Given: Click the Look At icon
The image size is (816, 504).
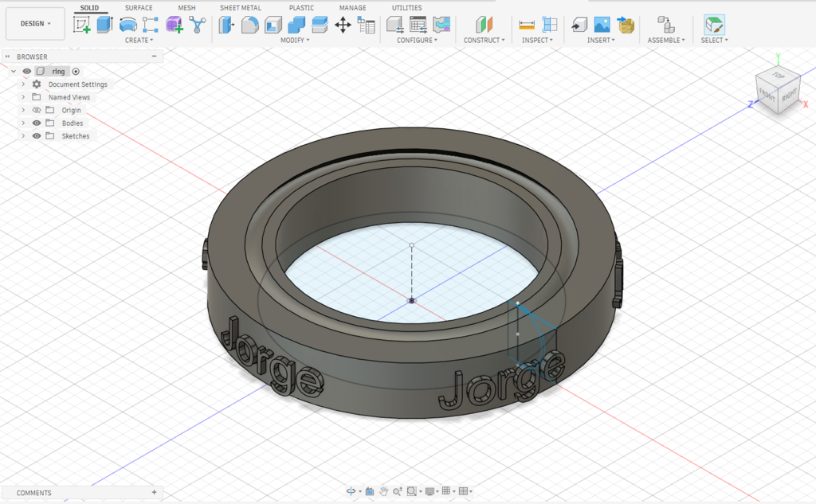Looking at the screenshot, I should [x=370, y=491].
